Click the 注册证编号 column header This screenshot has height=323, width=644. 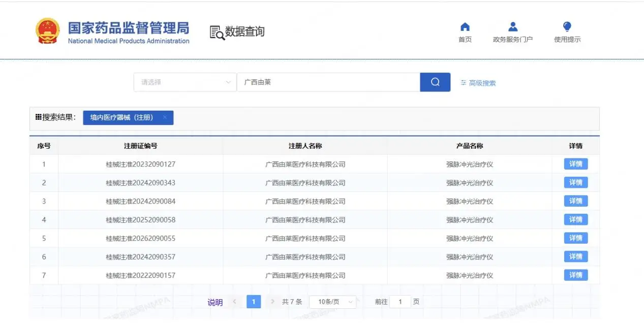141,146
